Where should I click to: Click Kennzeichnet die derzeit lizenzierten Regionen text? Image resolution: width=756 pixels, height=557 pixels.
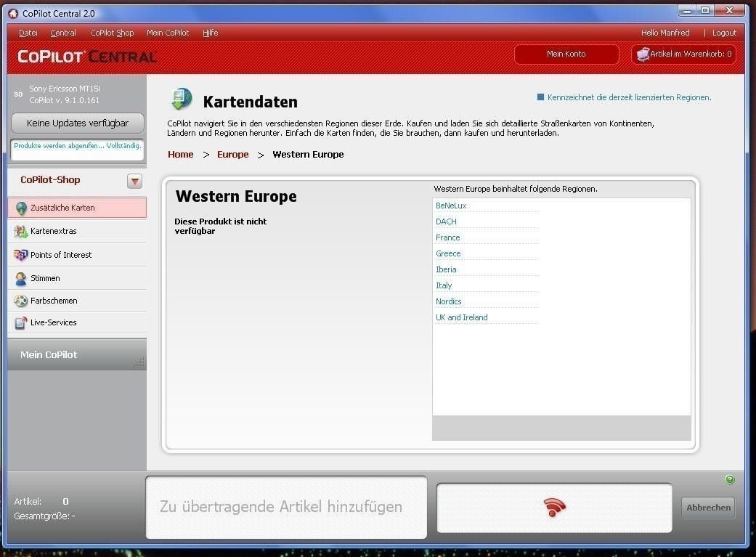(629, 97)
